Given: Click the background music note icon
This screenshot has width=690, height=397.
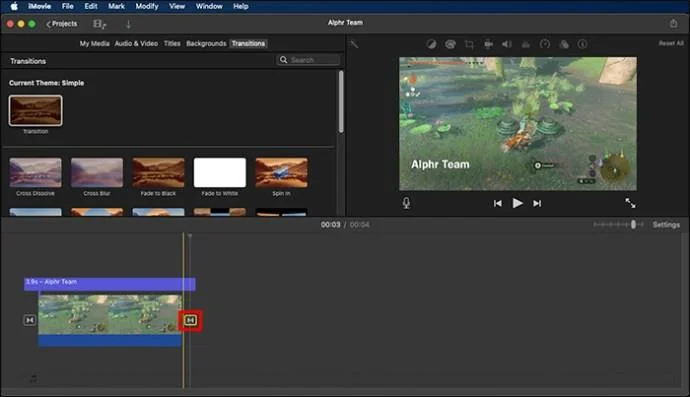Looking at the screenshot, I should tap(33, 378).
